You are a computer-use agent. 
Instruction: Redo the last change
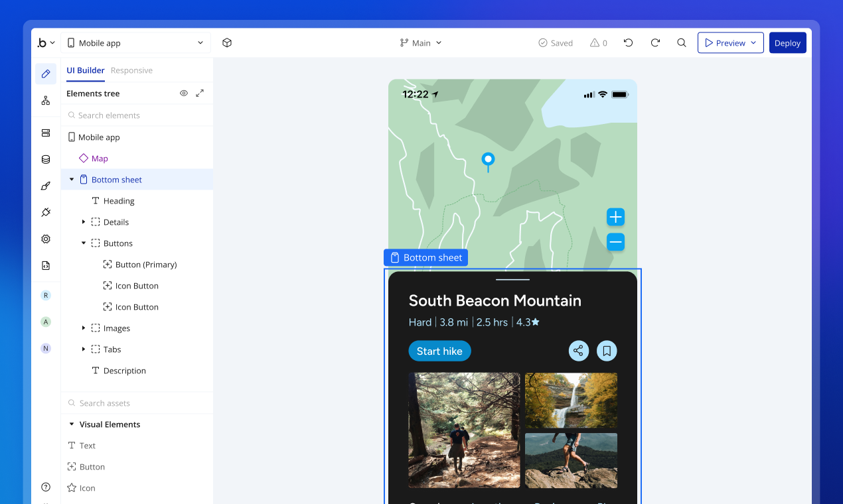pyautogui.click(x=655, y=43)
